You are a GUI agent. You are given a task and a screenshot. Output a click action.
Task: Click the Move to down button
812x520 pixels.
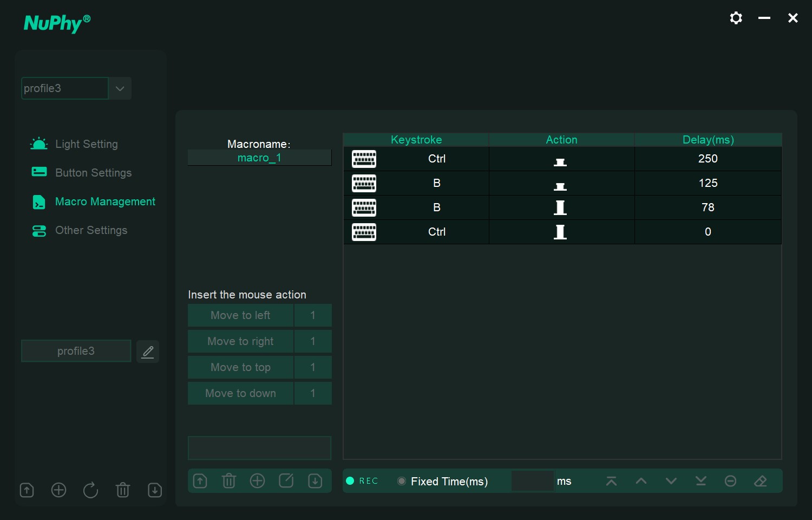240,393
